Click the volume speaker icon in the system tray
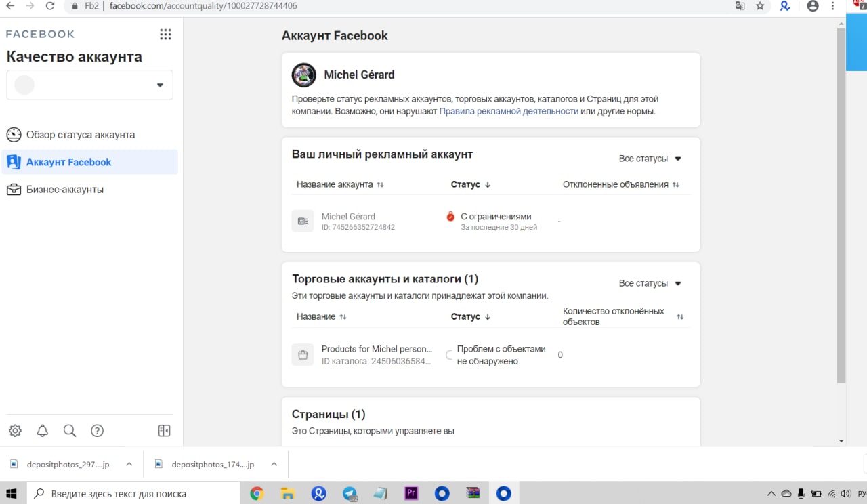867x504 pixels. (847, 493)
